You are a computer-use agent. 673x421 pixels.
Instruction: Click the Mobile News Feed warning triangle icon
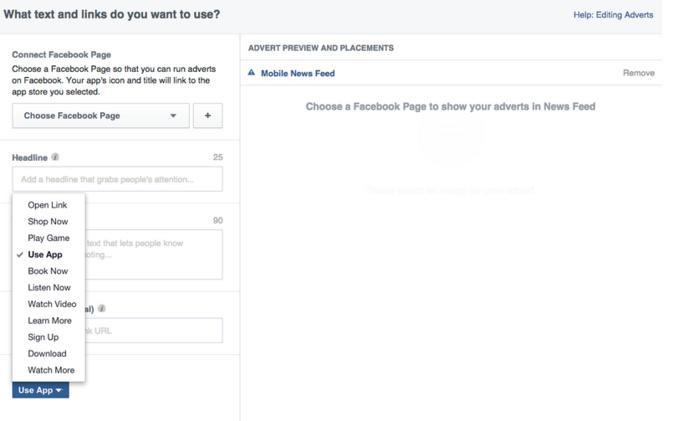252,73
